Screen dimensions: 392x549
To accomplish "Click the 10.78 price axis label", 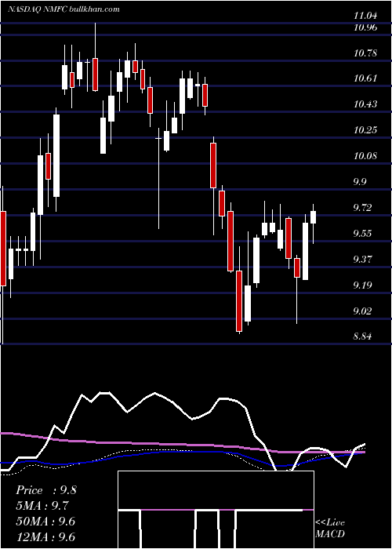I will tap(366, 53).
